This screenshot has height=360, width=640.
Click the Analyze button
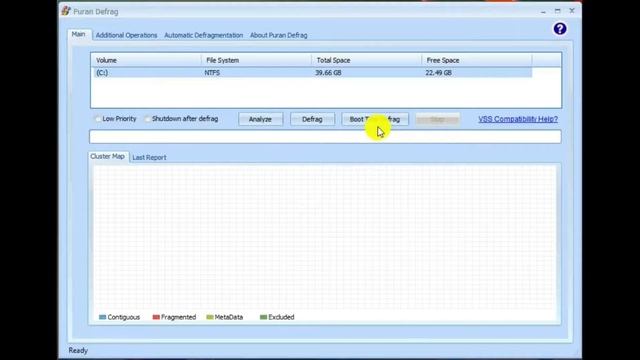pos(260,119)
